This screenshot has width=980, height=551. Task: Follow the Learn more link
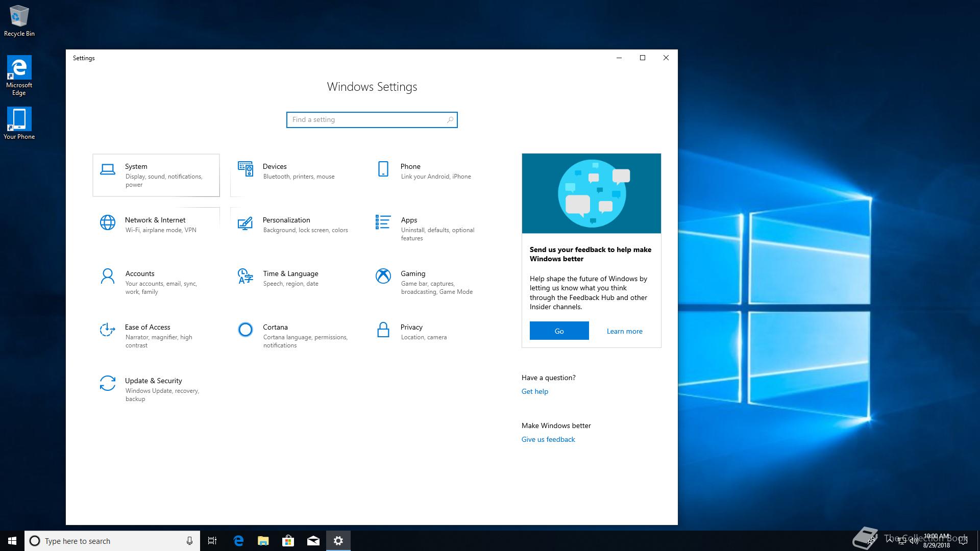click(624, 331)
